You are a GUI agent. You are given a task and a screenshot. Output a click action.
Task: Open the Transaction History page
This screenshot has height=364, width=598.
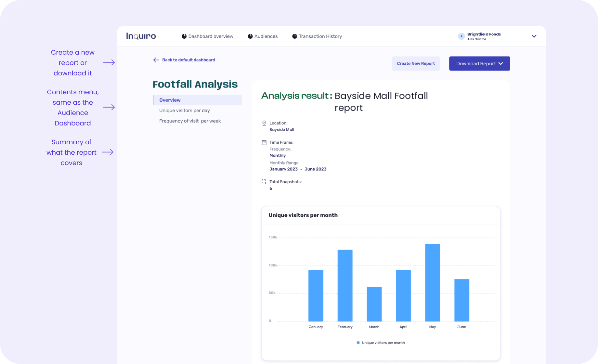pos(317,36)
